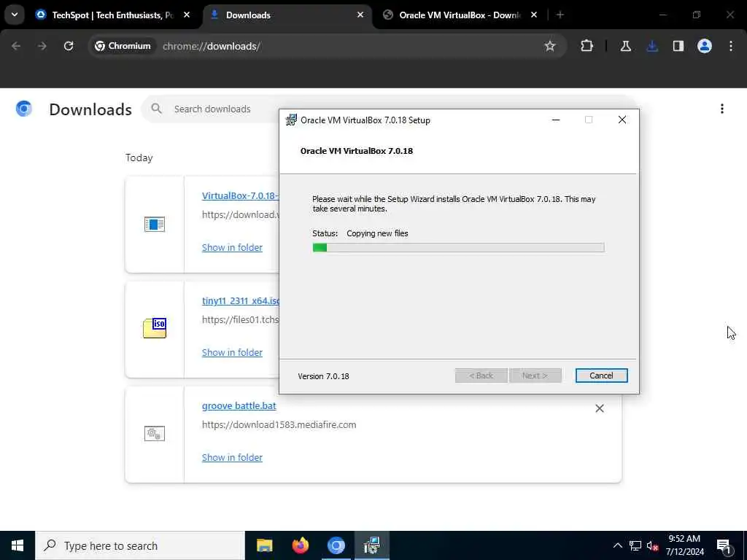The image size is (747, 560).
Task: Go back in browser history
Action: click(16, 46)
